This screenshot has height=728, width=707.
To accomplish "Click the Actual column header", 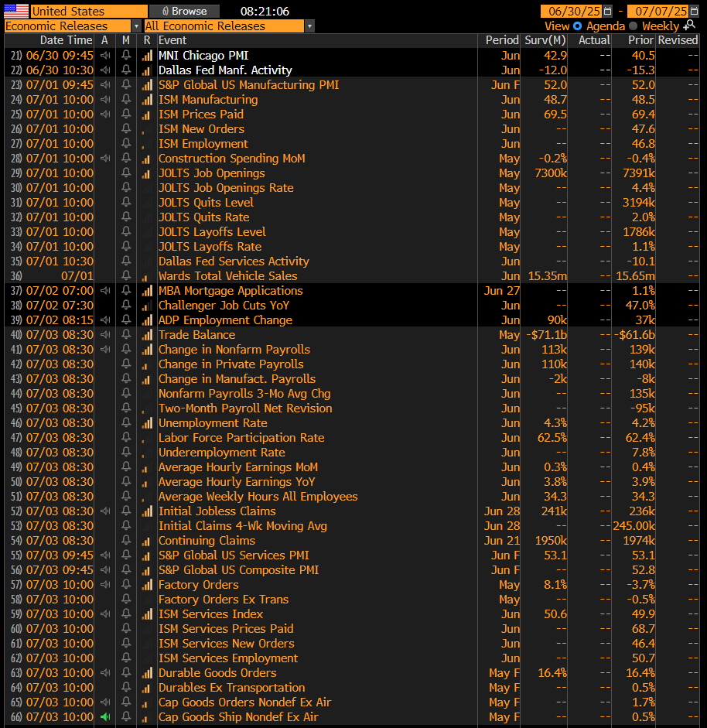I will 594,40.
